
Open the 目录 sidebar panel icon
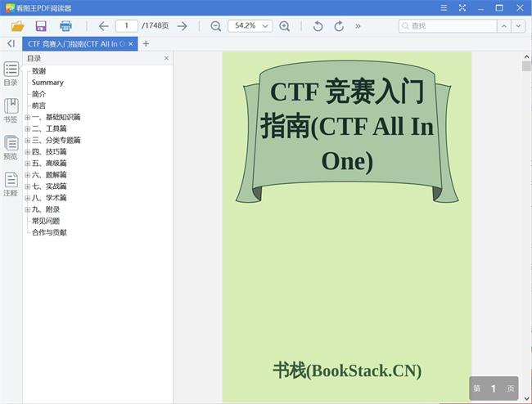[11, 74]
